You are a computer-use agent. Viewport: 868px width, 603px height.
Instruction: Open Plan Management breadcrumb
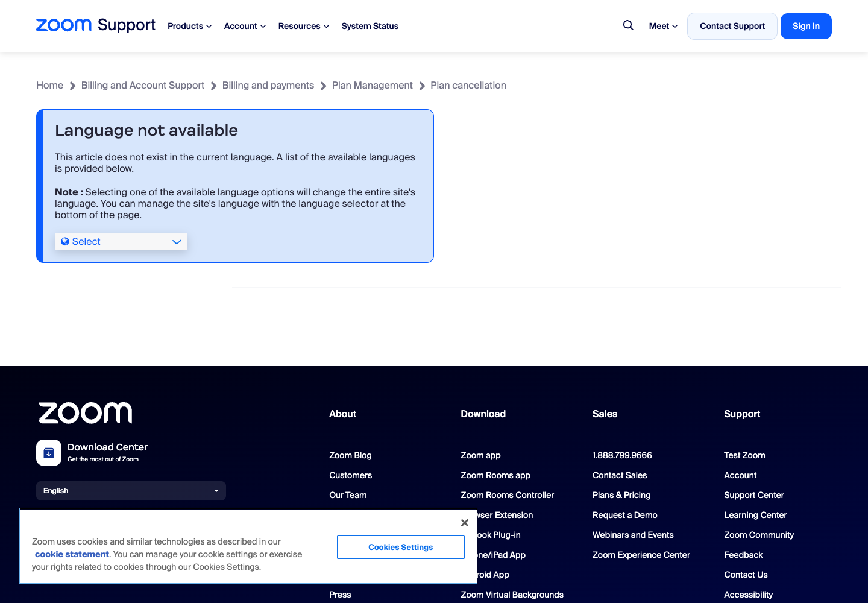click(x=373, y=86)
